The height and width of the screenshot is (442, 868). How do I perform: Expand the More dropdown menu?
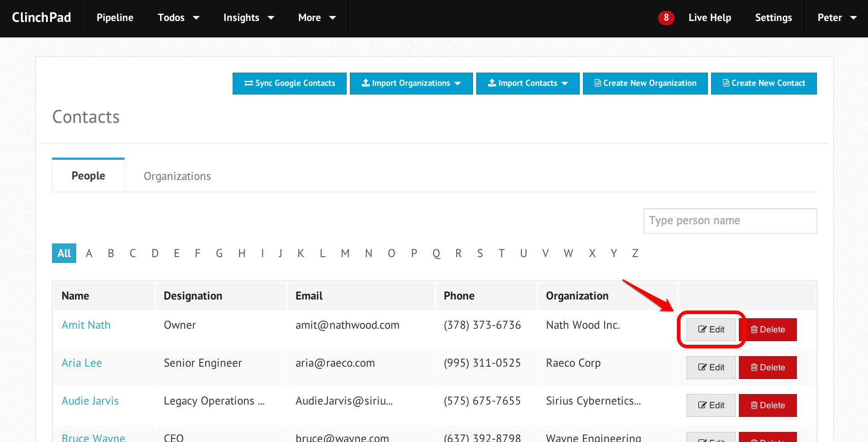(317, 18)
